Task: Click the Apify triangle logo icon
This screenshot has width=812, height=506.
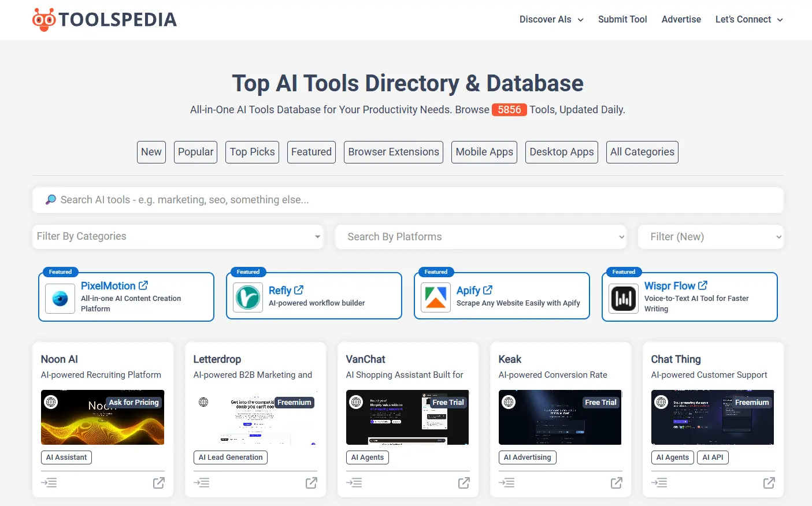Action: tap(436, 298)
